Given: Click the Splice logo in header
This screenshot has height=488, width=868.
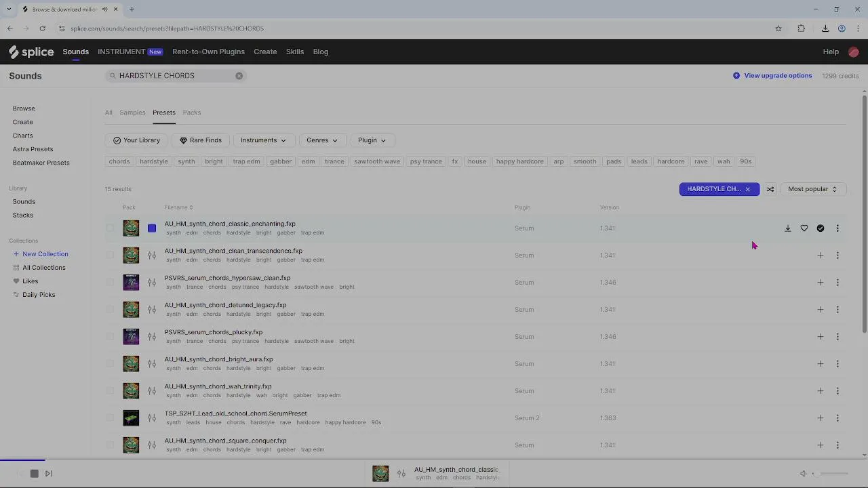Looking at the screenshot, I should 31,52.
